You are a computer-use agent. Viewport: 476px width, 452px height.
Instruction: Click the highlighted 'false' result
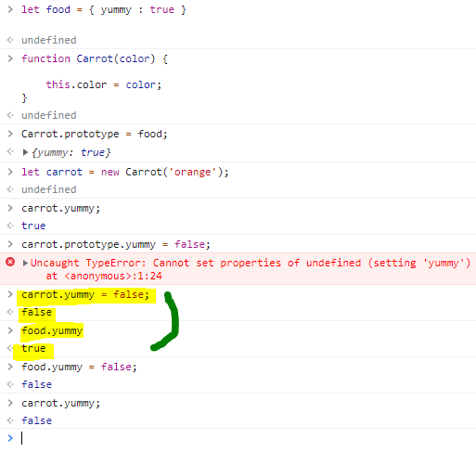pyautogui.click(x=36, y=312)
